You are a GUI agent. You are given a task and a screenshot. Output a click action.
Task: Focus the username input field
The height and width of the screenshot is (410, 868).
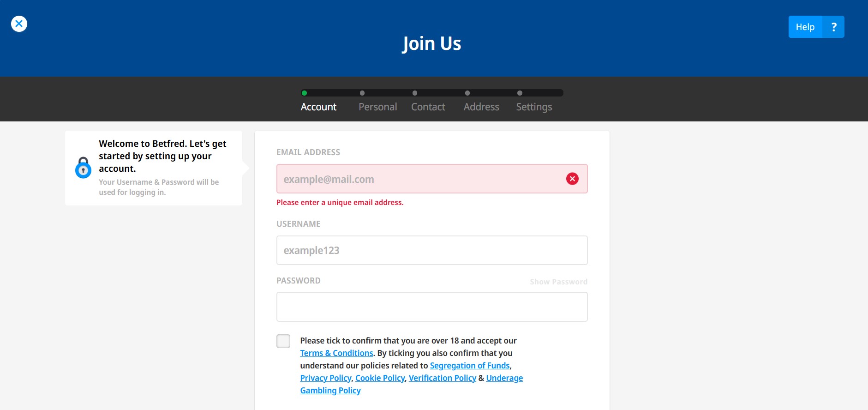[432, 250]
